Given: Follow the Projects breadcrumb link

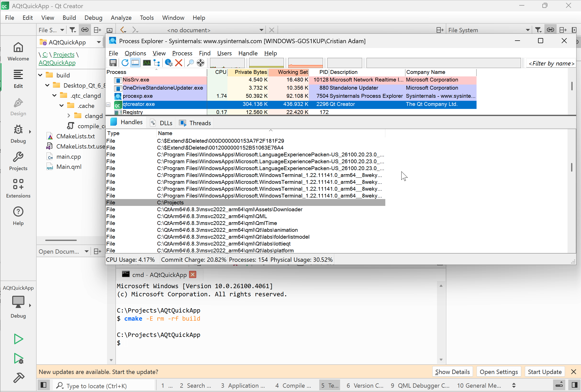Looking at the screenshot, I should pos(64,55).
